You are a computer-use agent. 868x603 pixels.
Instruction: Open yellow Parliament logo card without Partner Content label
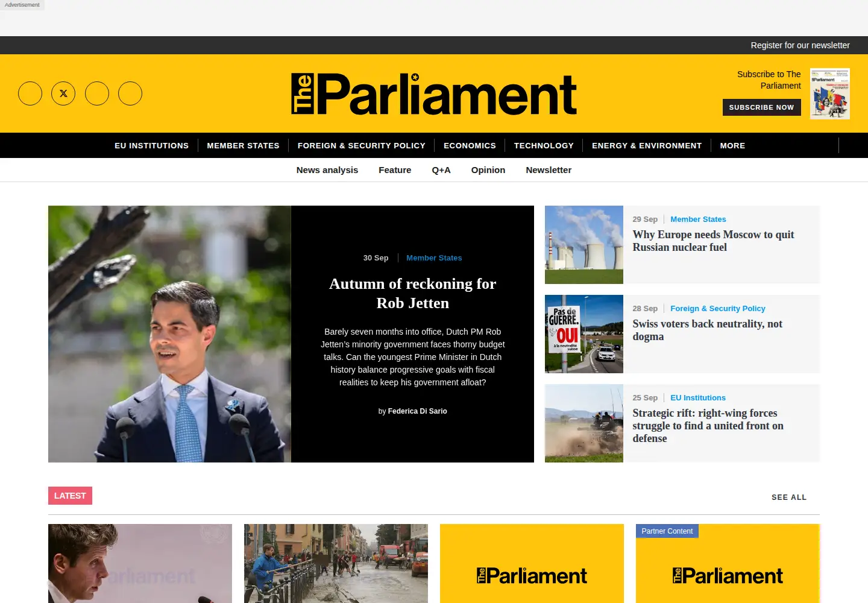click(532, 563)
